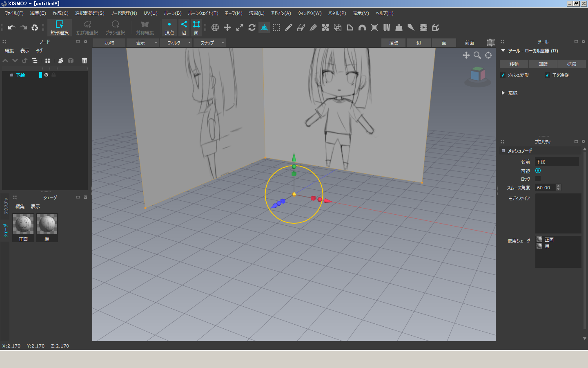Viewport: 588px width, 368px height.
Task: Open the カメラ viewport menu
Action: coord(109,43)
